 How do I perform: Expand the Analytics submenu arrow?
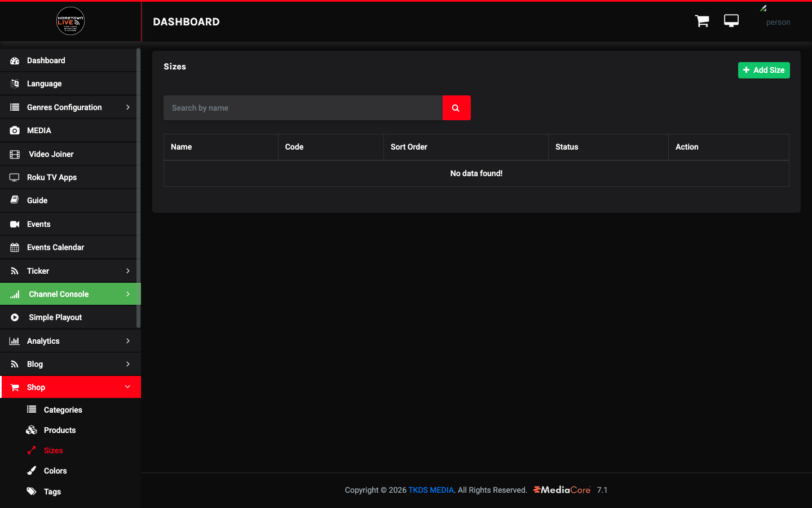(x=128, y=341)
